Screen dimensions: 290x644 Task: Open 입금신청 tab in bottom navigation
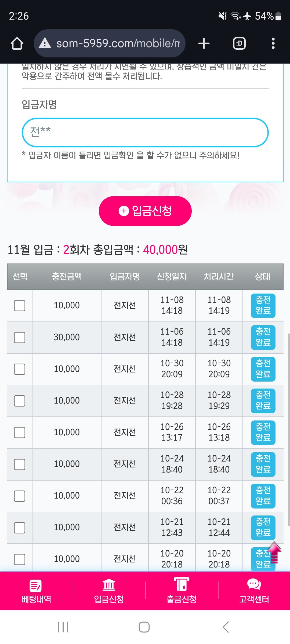coord(109,591)
